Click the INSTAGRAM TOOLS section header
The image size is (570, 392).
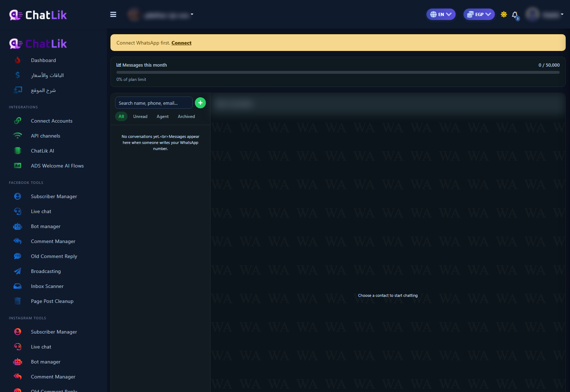27,318
